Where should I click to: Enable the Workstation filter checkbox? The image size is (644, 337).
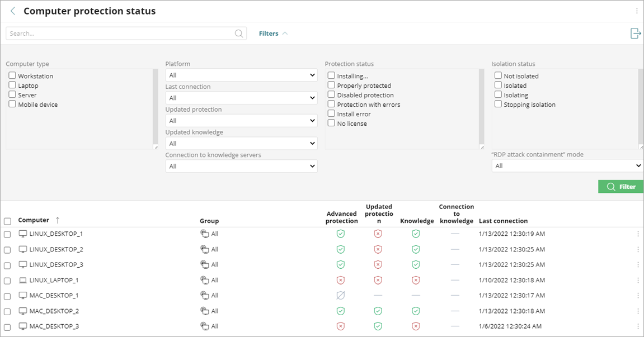tap(11, 75)
